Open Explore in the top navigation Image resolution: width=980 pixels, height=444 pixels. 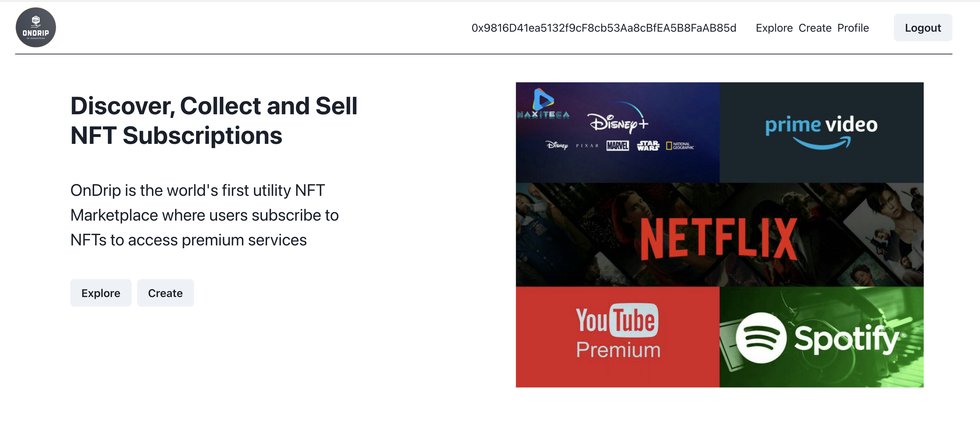pyautogui.click(x=774, y=28)
